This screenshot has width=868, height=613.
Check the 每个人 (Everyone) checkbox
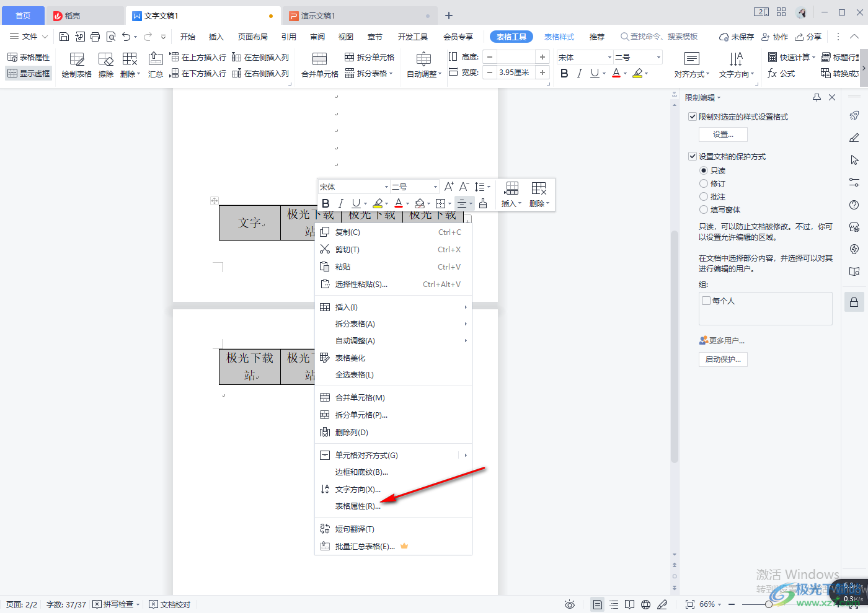706,301
